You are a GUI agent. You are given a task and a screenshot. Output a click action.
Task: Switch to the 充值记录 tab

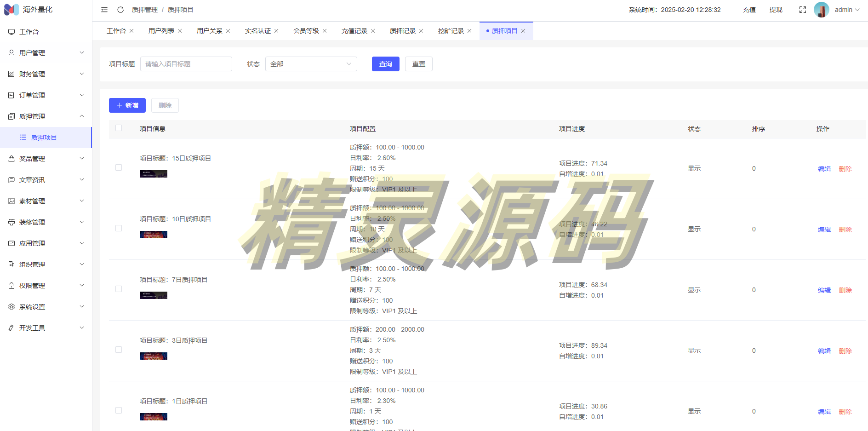click(354, 31)
